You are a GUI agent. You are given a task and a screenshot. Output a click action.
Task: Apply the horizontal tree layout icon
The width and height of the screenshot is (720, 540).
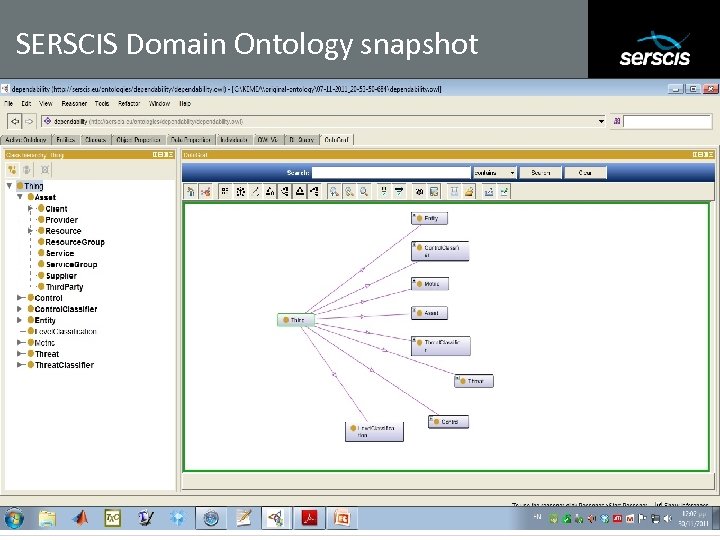click(285, 192)
